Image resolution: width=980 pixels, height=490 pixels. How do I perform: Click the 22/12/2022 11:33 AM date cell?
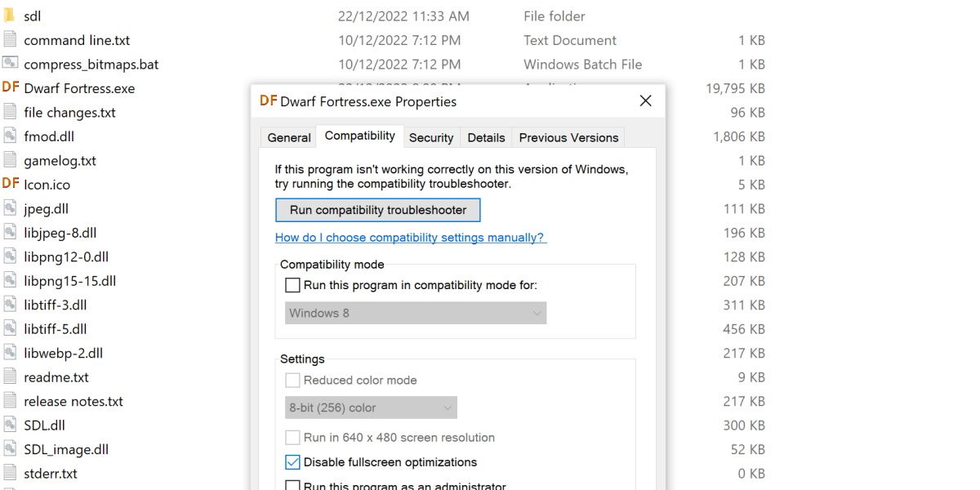pos(403,16)
